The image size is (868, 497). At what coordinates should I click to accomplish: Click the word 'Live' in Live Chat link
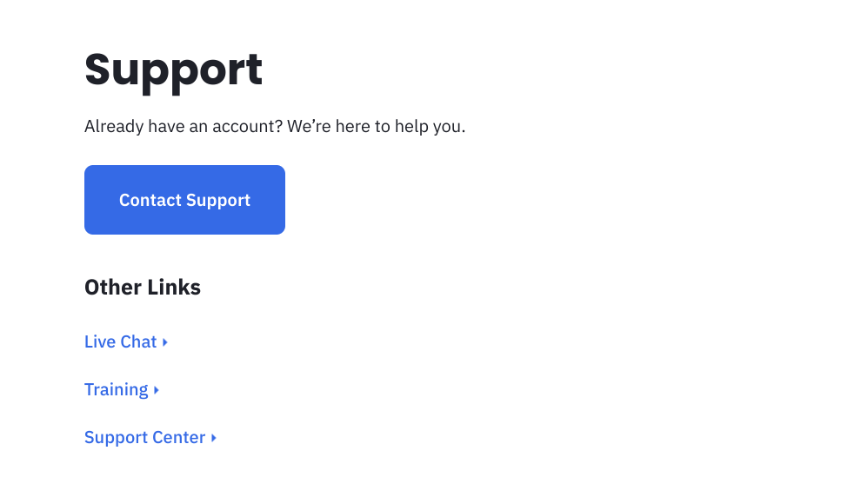pos(100,341)
